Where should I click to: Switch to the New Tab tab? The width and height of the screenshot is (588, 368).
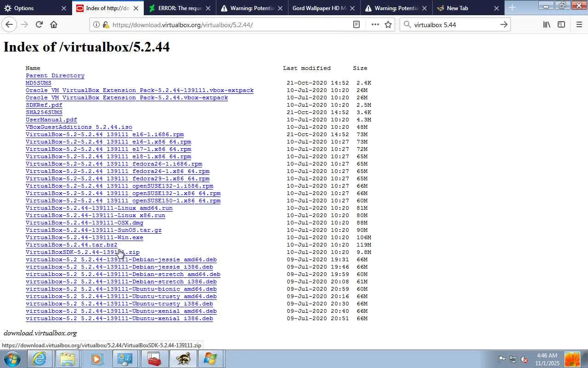click(x=468, y=8)
